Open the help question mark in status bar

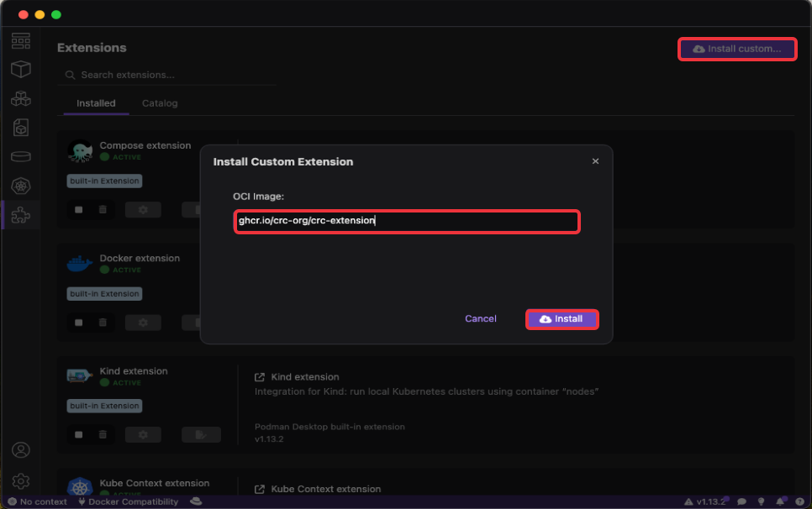click(799, 501)
